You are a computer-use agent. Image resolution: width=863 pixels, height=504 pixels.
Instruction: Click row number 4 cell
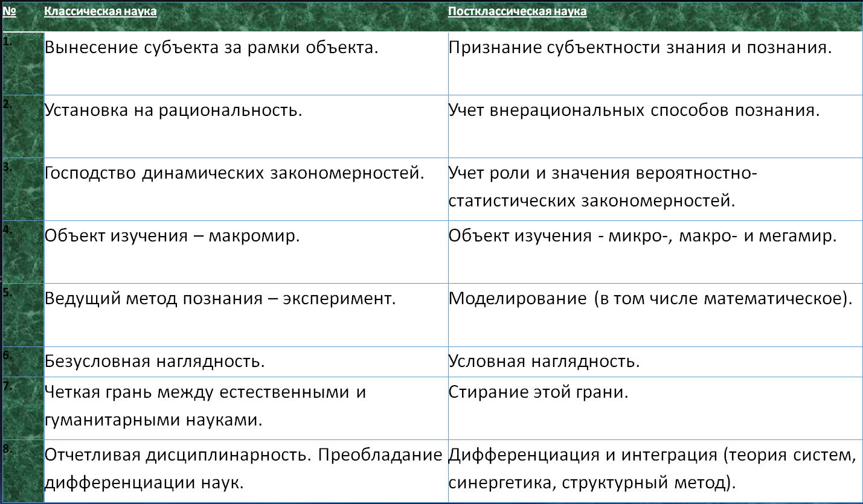[23, 252]
